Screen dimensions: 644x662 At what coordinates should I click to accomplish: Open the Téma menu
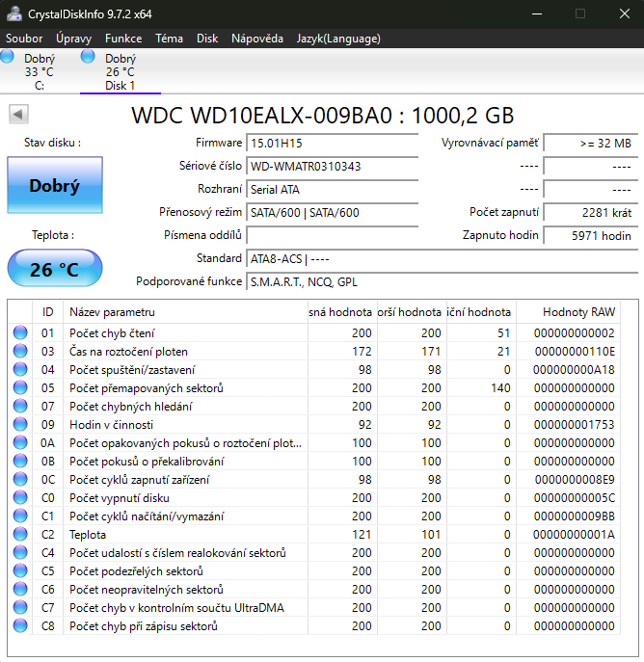169,39
